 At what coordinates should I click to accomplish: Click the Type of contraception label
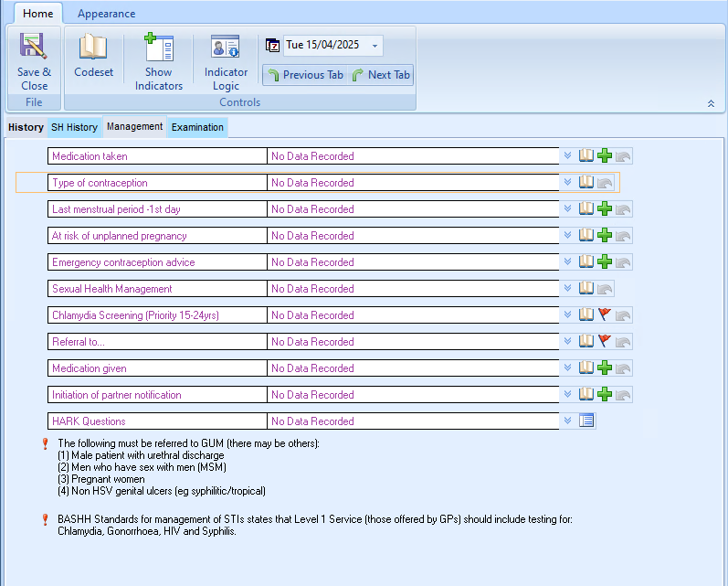[100, 183]
